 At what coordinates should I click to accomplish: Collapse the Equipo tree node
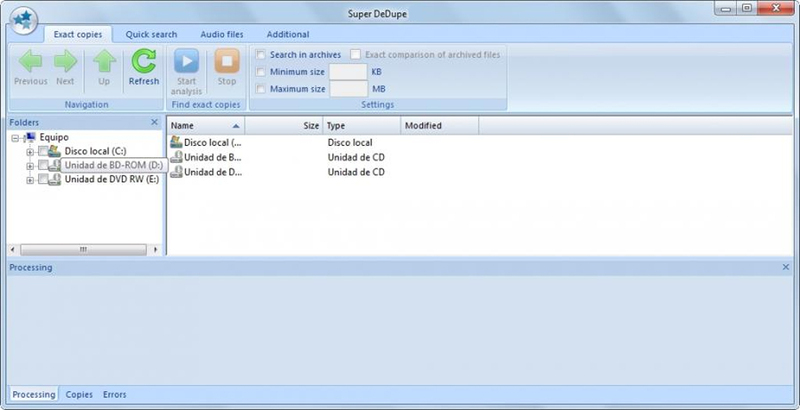click(x=15, y=138)
